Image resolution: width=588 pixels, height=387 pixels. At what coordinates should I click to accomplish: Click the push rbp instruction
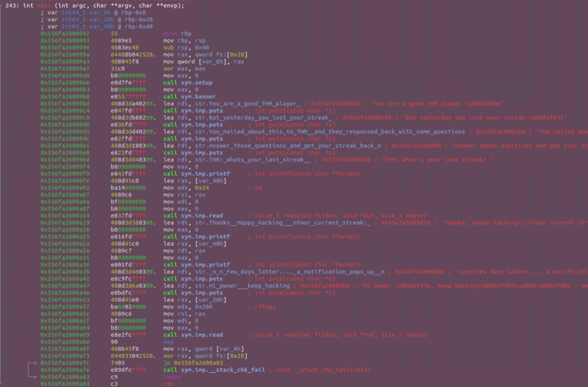(x=177, y=34)
